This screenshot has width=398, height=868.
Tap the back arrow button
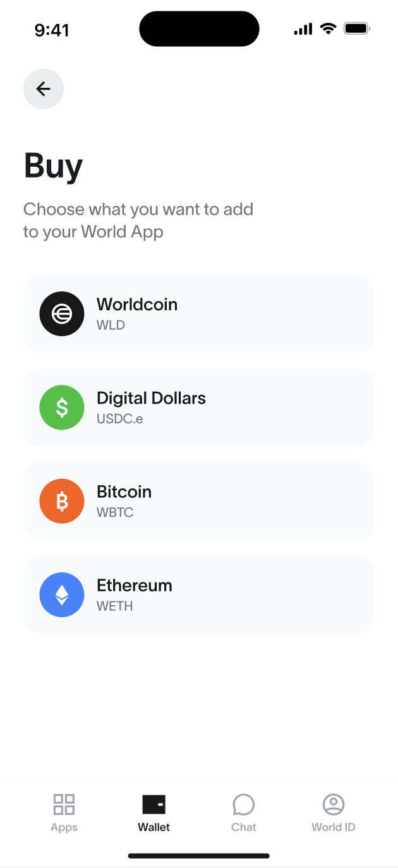coord(44,88)
